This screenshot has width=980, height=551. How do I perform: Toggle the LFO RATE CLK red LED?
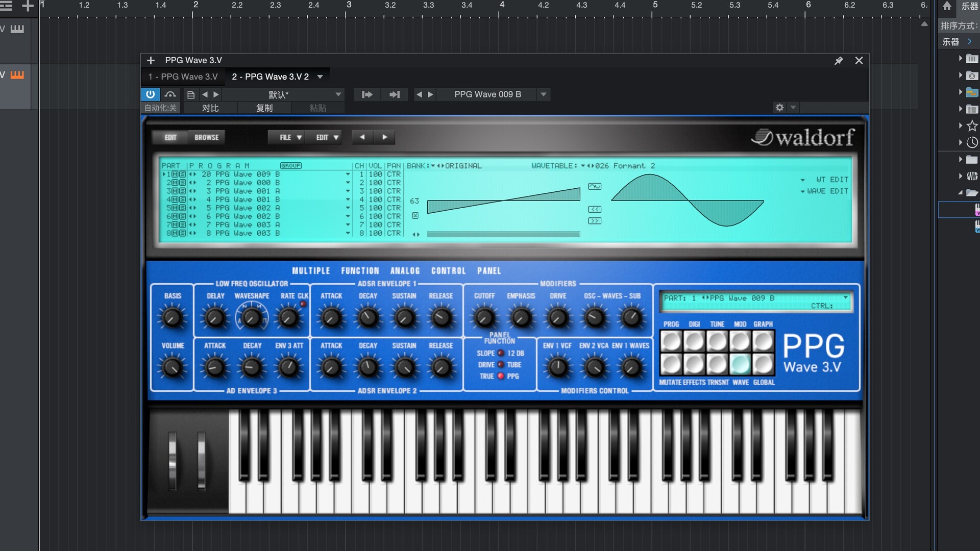[x=303, y=304]
